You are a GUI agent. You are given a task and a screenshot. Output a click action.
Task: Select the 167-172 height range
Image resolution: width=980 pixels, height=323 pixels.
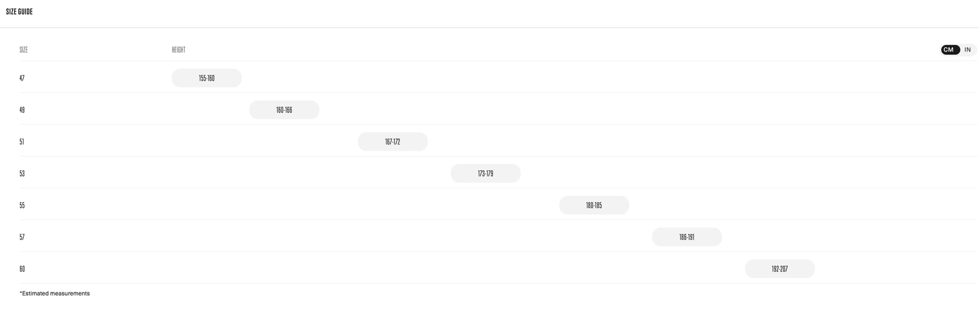(393, 142)
